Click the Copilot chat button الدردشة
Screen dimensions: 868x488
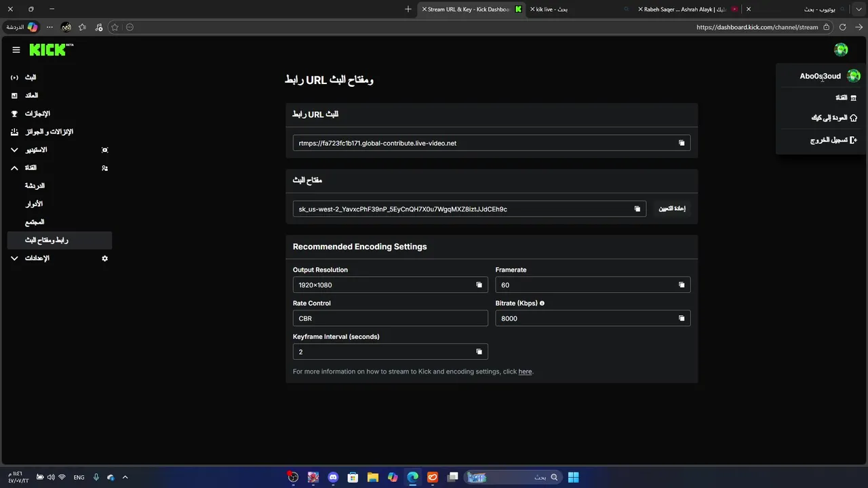pos(22,27)
